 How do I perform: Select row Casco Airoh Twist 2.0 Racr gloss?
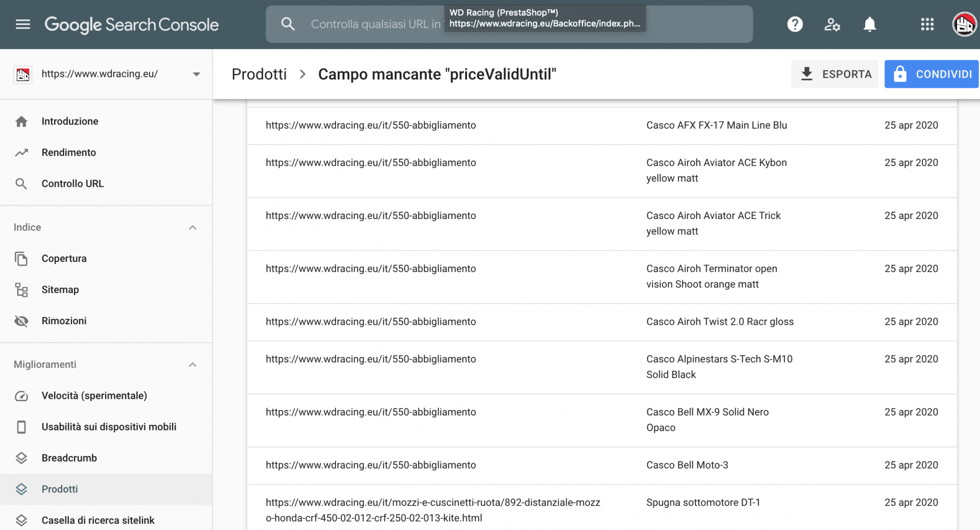click(x=602, y=322)
